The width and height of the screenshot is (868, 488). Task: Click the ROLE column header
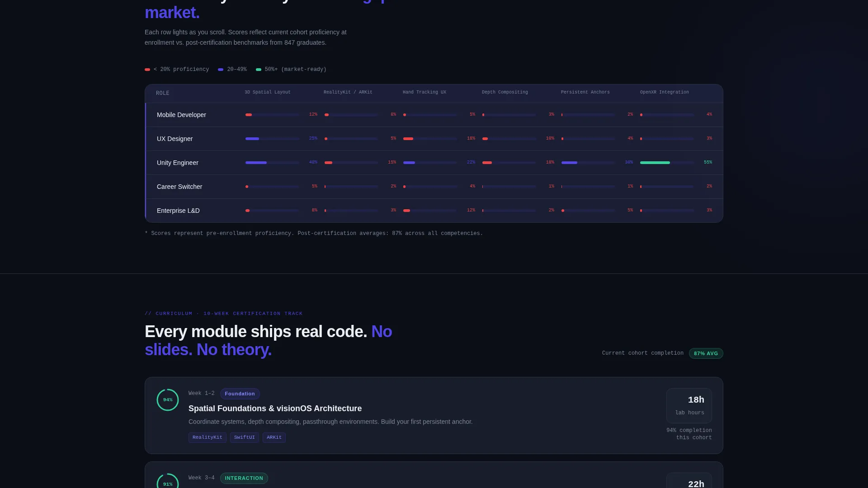pos(163,94)
